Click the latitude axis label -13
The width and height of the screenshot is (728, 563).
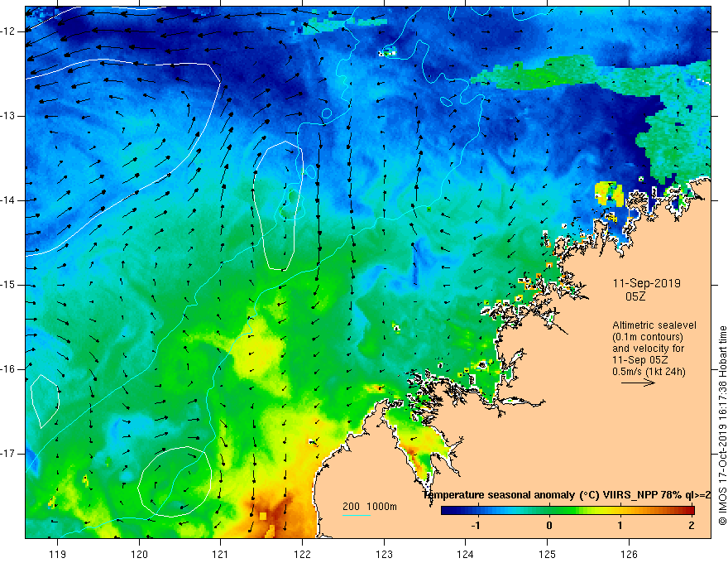pyautogui.click(x=8, y=116)
